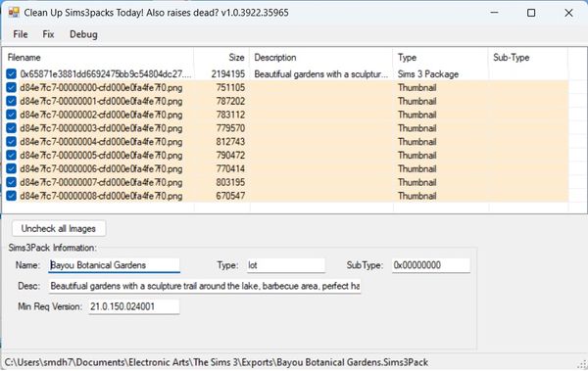Select filename d84e7fc7-00000000-cfd000e0fa4fe7f0.png
The image size is (588, 371).
tap(101, 88)
